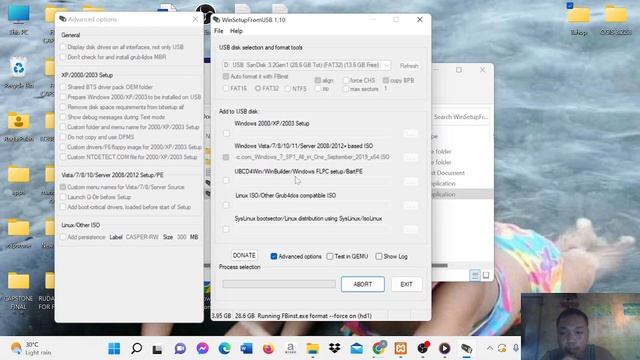Enable Show Log checkbox
The width and height of the screenshot is (640, 360).
pyautogui.click(x=379, y=256)
